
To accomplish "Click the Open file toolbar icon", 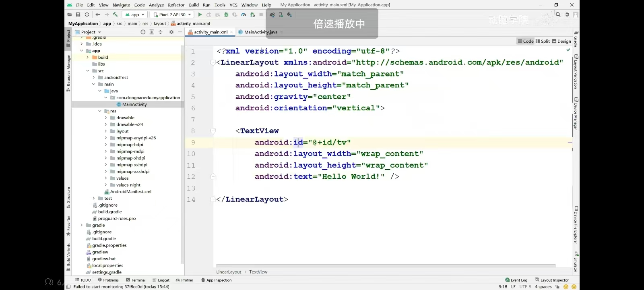I will pyautogui.click(x=70, y=14).
